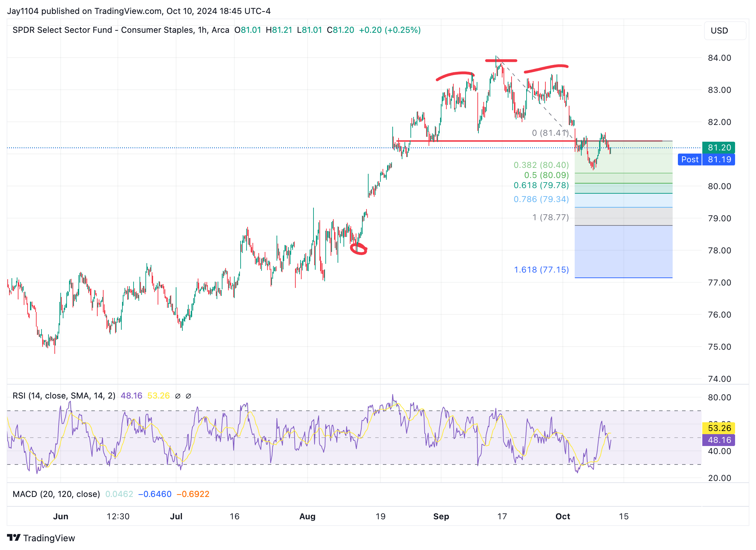Click the Oct date label on time axis
The width and height of the screenshot is (756, 550).
(563, 516)
